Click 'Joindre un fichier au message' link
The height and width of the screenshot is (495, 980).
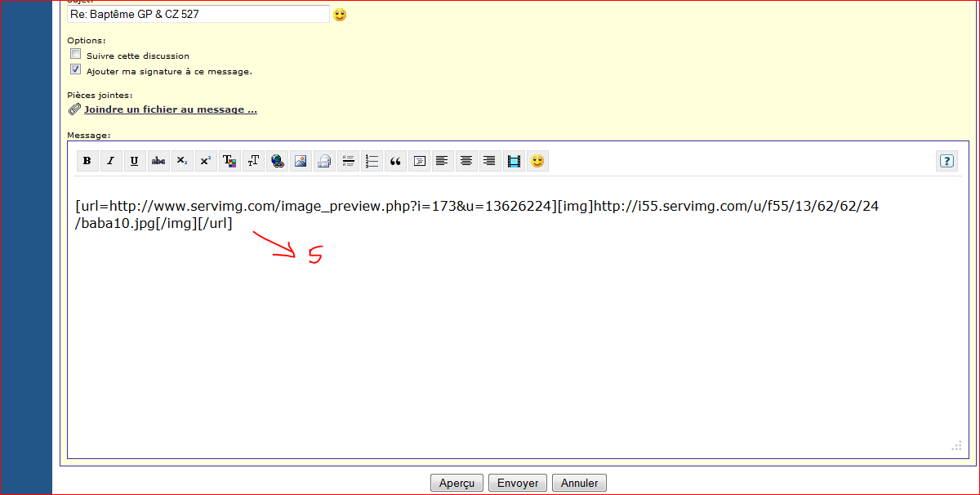point(170,109)
